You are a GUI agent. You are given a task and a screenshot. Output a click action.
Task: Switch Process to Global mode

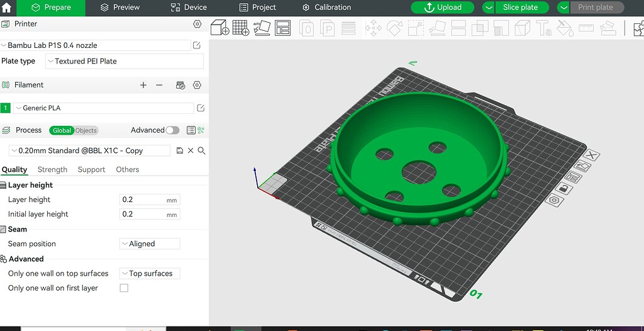62,130
